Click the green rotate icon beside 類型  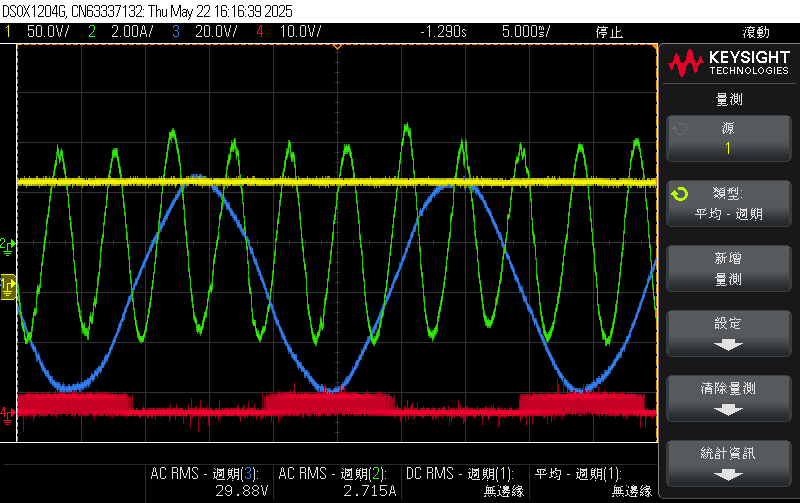680,194
